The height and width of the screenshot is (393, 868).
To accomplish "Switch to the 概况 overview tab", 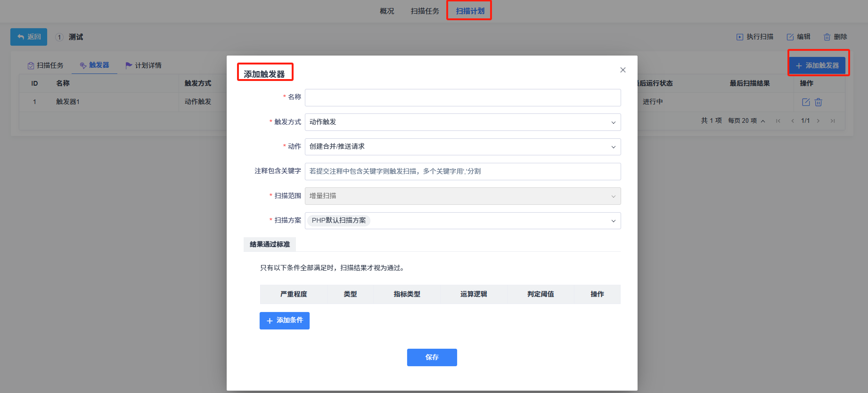I will [387, 11].
